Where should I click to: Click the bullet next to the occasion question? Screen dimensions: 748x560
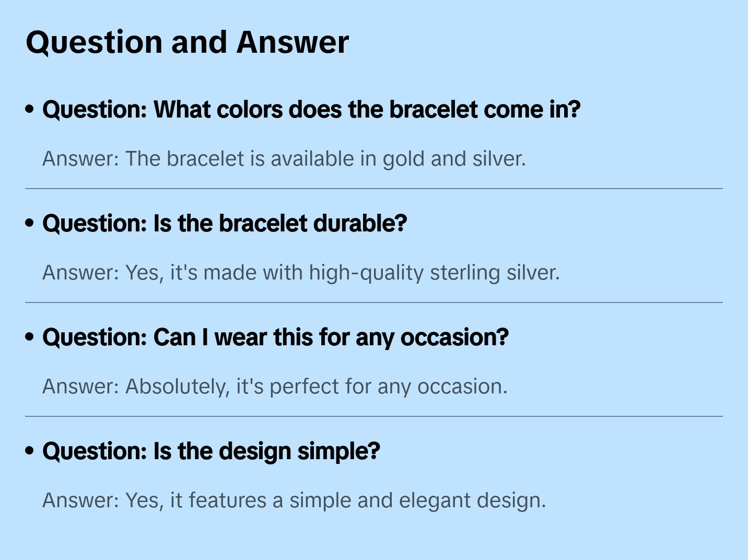coord(30,337)
